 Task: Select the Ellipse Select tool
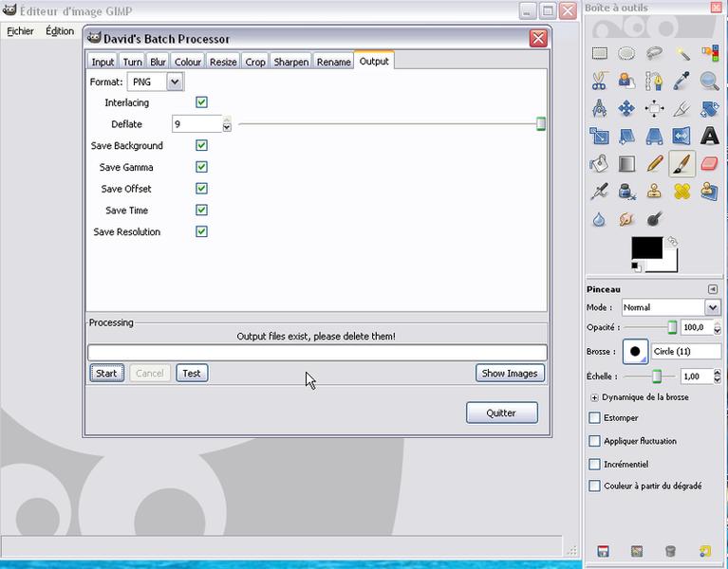coord(626,53)
